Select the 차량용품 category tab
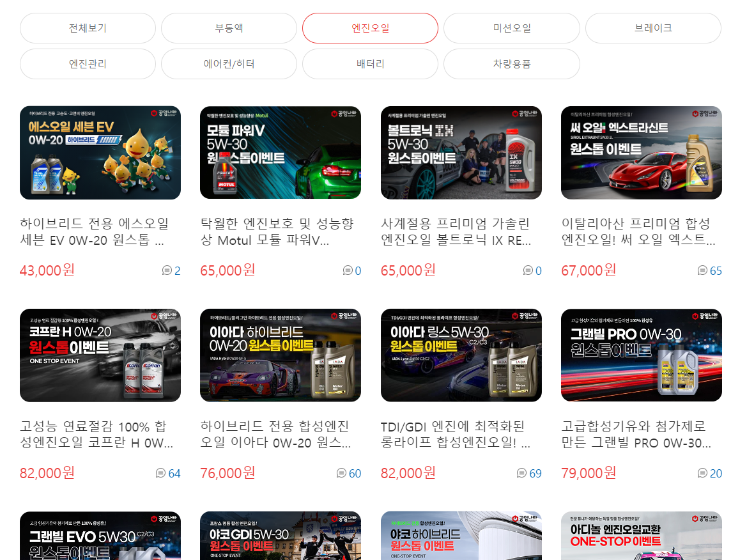The image size is (747, 560). coord(512,64)
